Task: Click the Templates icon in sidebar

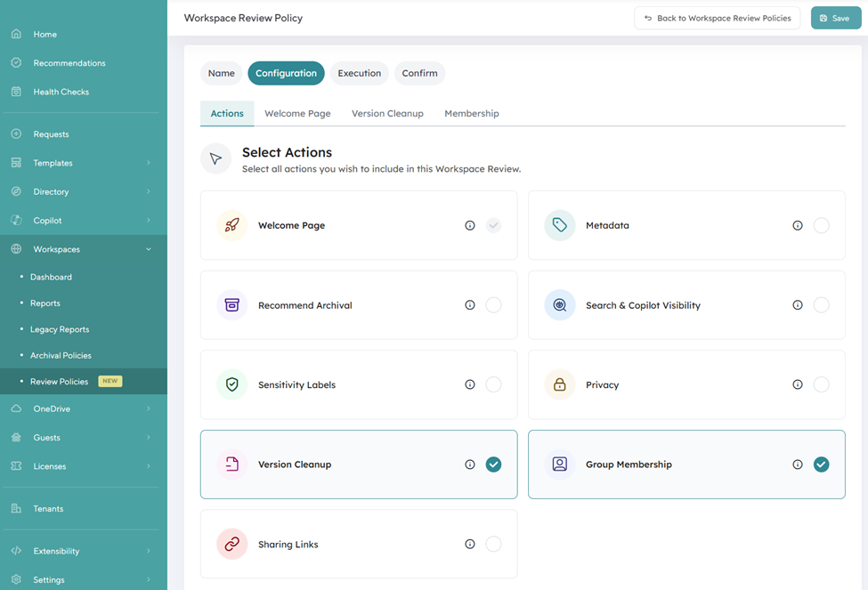Action: pyautogui.click(x=16, y=163)
